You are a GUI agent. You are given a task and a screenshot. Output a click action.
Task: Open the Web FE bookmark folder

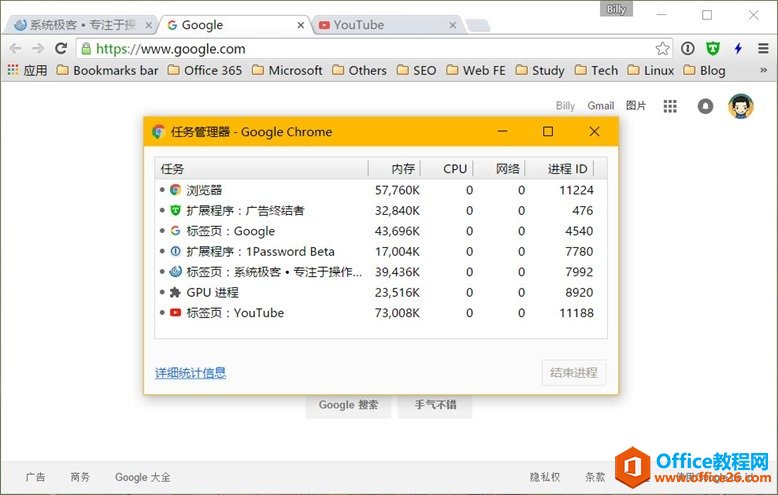tap(475, 70)
